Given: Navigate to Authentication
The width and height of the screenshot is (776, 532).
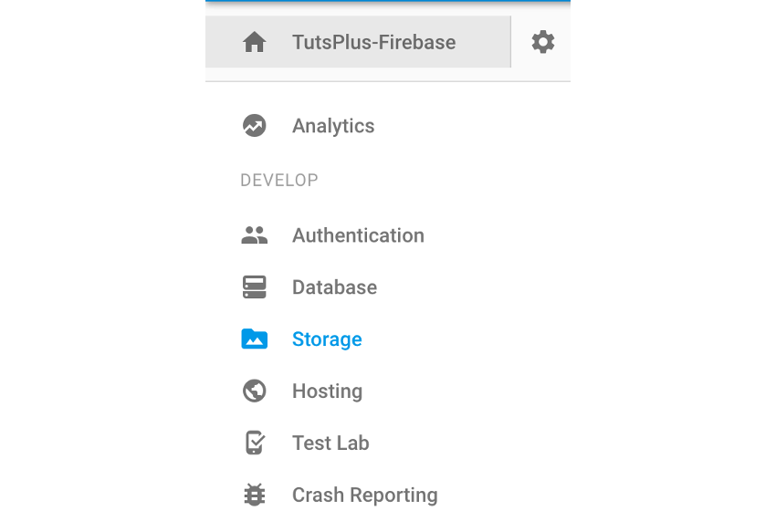Looking at the screenshot, I should (358, 235).
